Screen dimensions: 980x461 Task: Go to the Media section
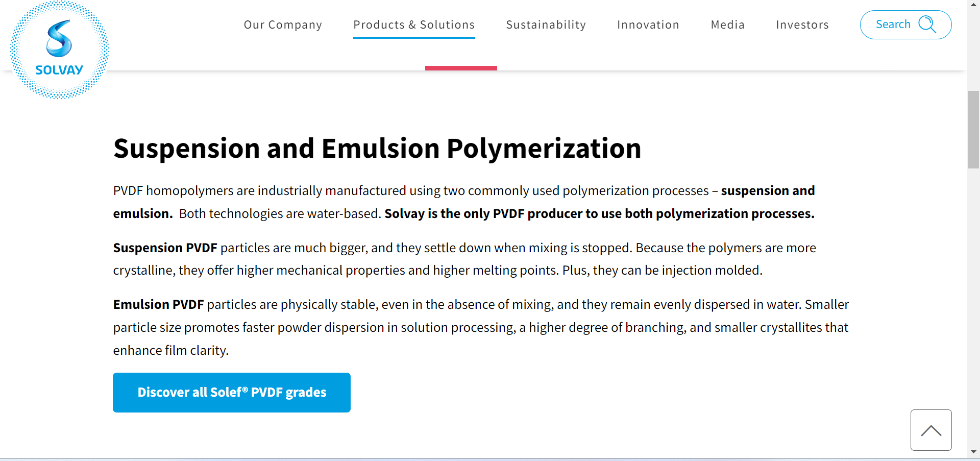727,25
